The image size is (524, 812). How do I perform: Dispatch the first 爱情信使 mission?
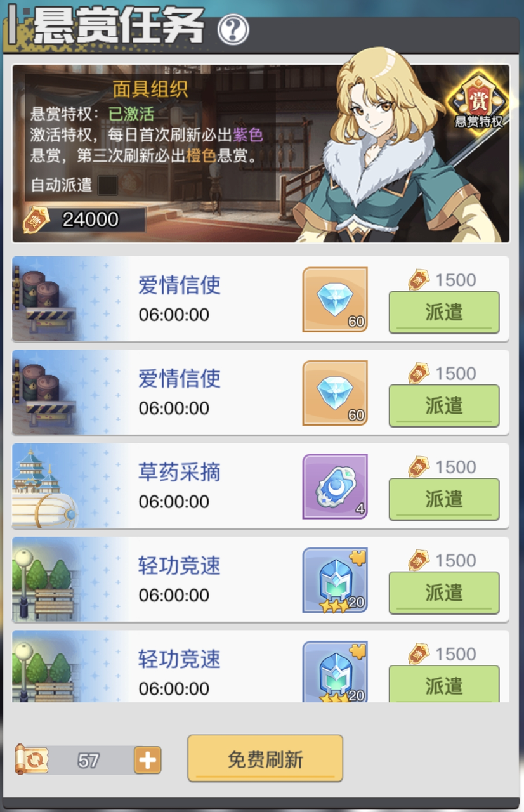444,313
